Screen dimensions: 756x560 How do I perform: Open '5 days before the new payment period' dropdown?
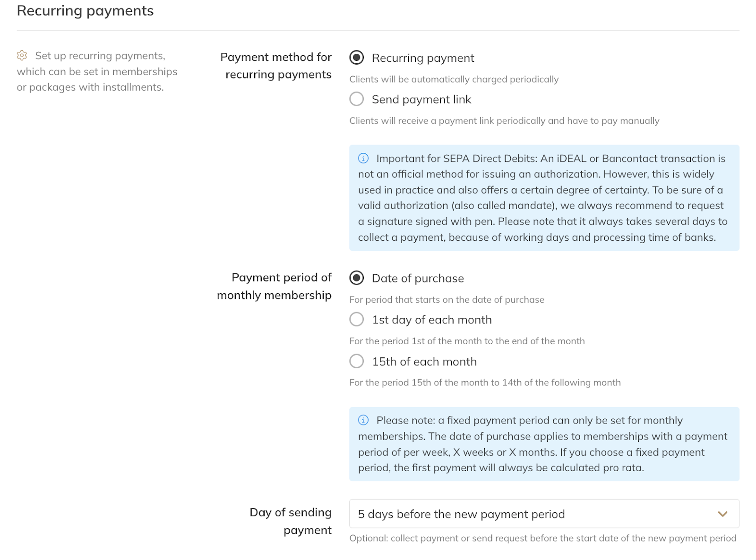(x=520, y=514)
